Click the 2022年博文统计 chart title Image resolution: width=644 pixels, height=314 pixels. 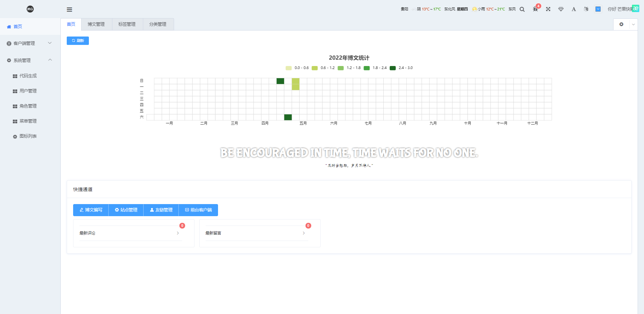click(x=349, y=58)
